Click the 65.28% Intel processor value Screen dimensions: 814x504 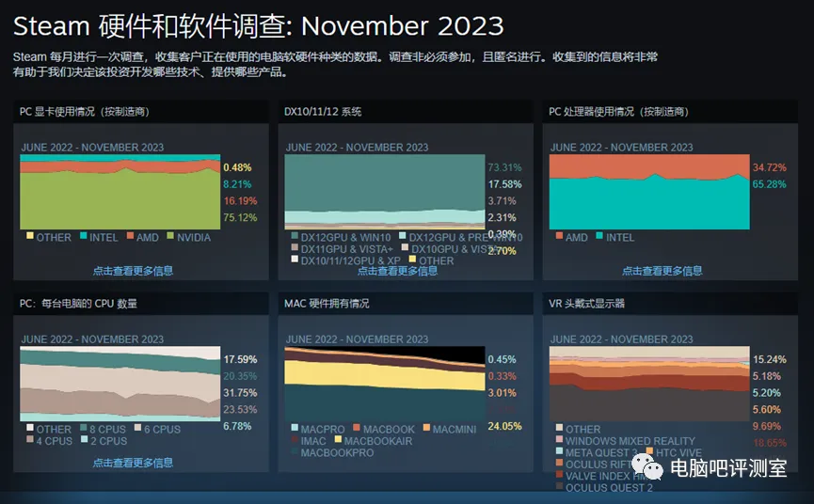click(x=770, y=184)
